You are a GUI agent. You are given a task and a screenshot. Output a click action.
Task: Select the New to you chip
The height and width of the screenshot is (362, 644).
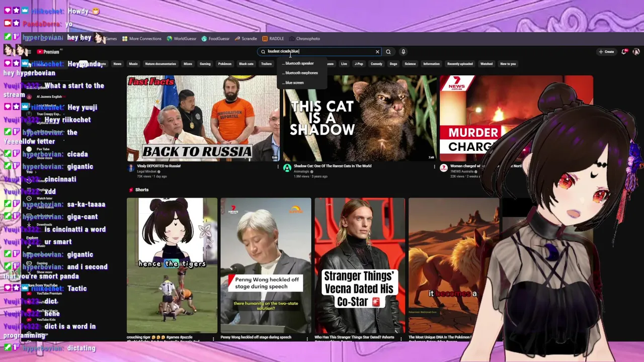click(508, 64)
